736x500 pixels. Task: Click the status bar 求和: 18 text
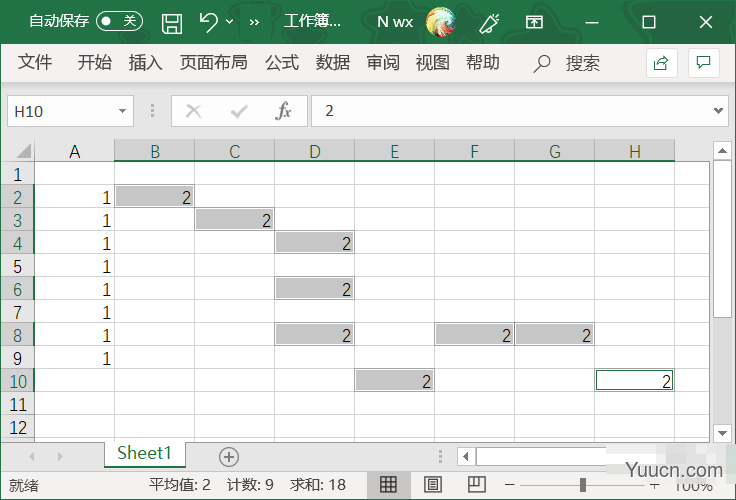pos(318,485)
